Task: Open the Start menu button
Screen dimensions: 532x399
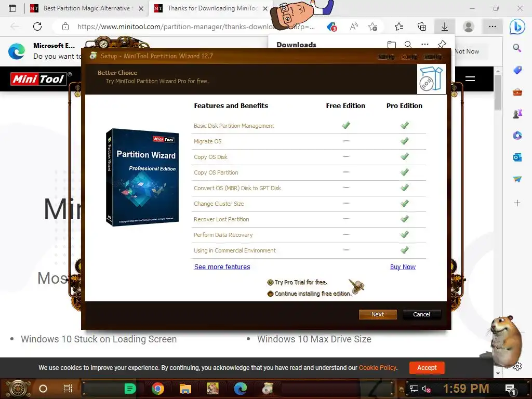Action: coord(17,389)
